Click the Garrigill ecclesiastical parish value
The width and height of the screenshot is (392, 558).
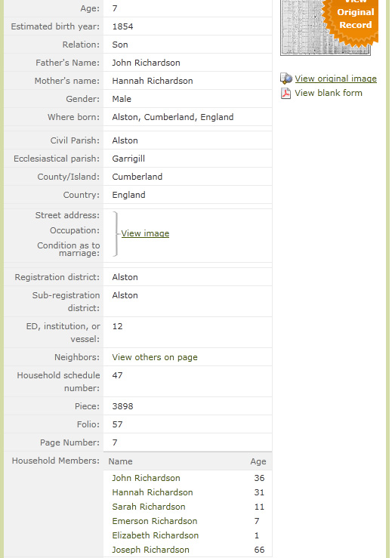tap(128, 159)
